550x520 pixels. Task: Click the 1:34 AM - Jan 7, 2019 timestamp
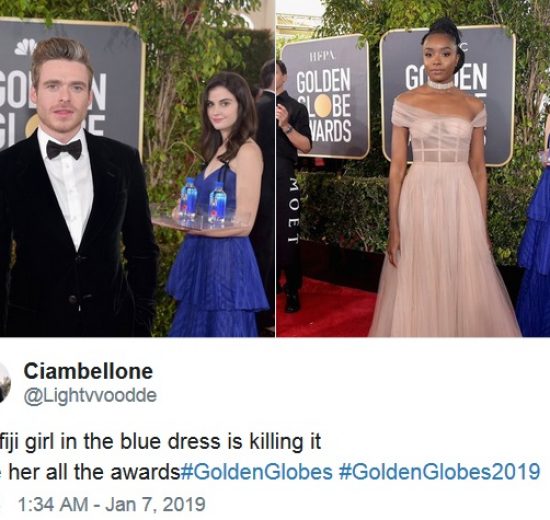coord(111,504)
